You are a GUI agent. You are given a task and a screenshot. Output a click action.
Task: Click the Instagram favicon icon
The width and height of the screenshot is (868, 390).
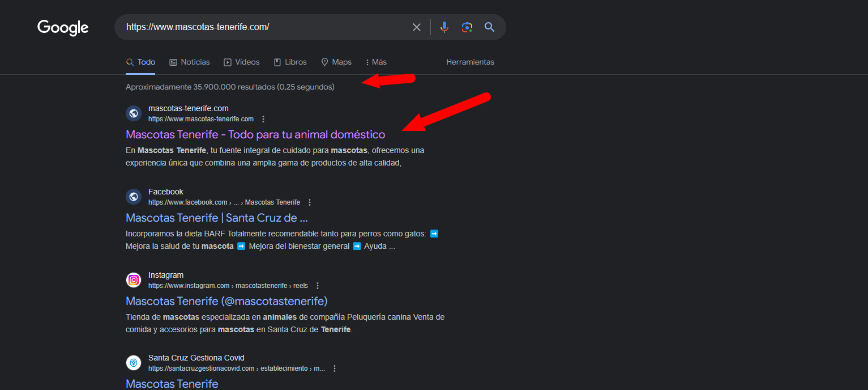pyautogui.click(x=134, y=280)
